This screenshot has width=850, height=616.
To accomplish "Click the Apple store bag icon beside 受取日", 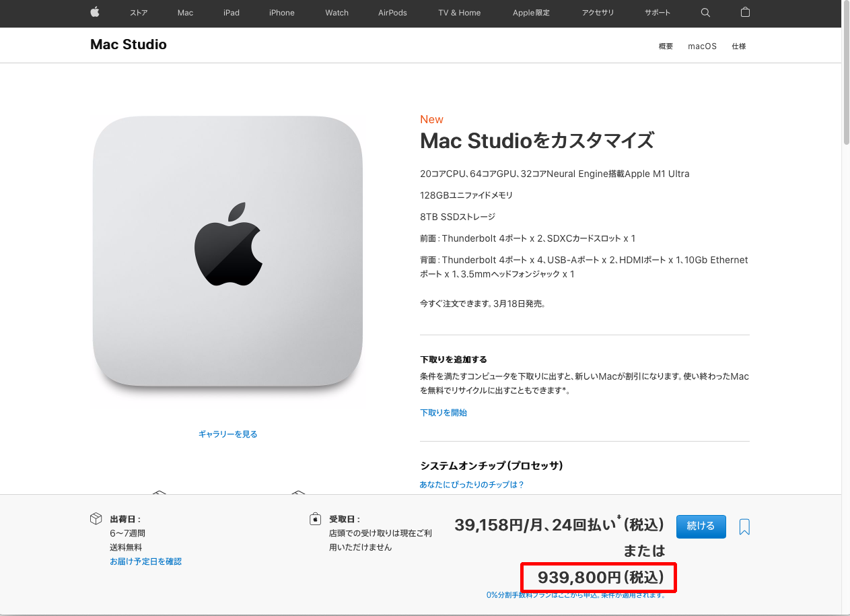I will (315, 519).
